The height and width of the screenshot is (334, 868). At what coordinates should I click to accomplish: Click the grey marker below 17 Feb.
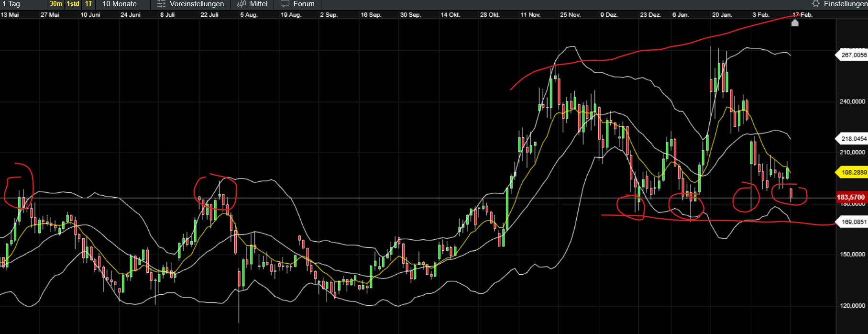pos(795,22)
